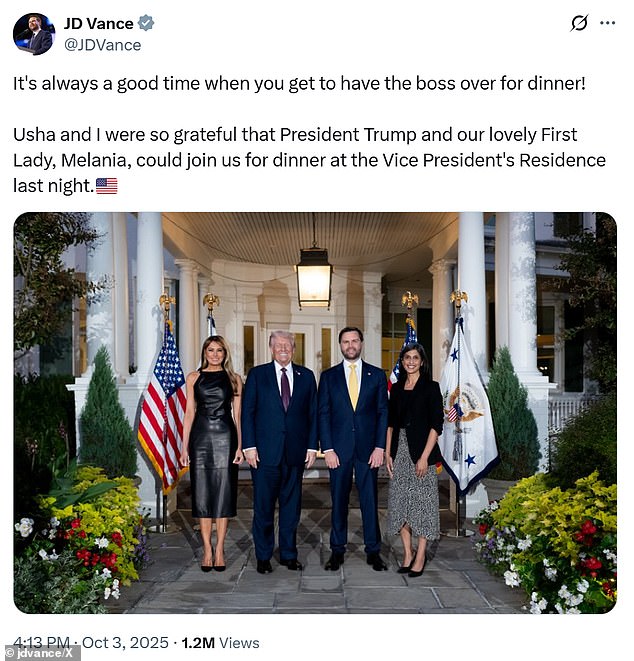
Task: Click the woman in patterned skirt
Action: click(x=414, y=459)
